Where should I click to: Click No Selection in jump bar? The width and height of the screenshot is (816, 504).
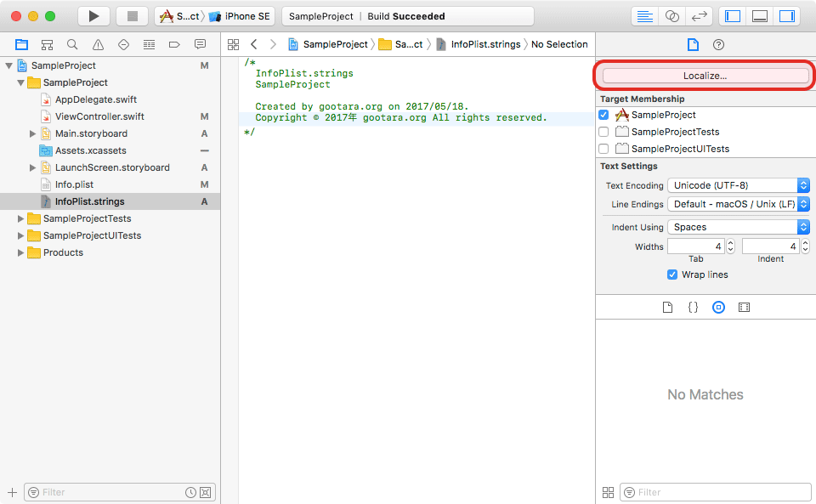pos(559,45)
